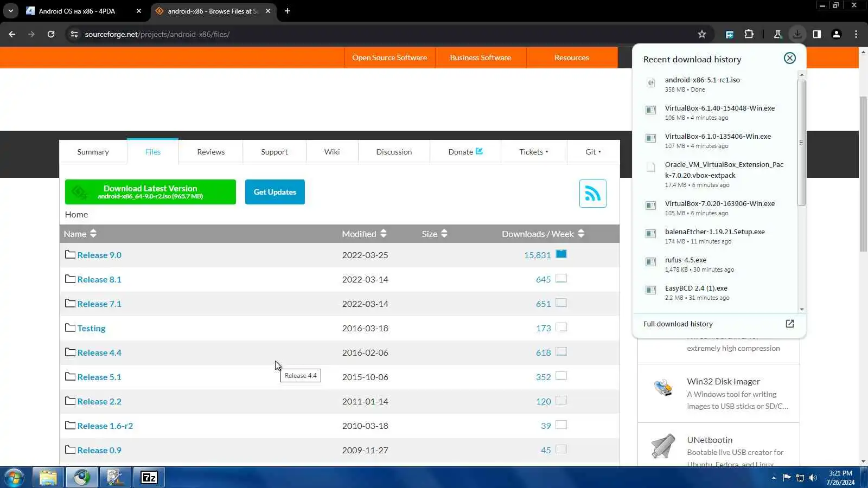Open the Release 8.1 folder link
Image resolution: width=868 pixels, height=488 pixels.
(99, 279)
